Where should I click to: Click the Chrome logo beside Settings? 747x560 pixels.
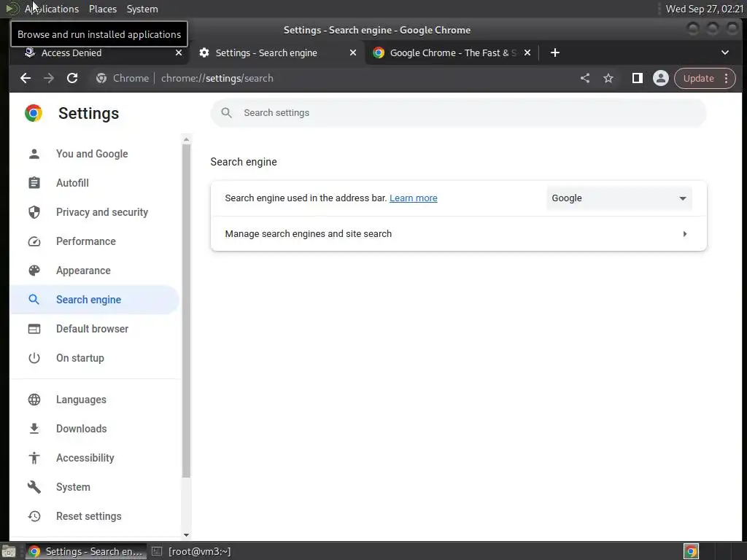click(34, 113)
